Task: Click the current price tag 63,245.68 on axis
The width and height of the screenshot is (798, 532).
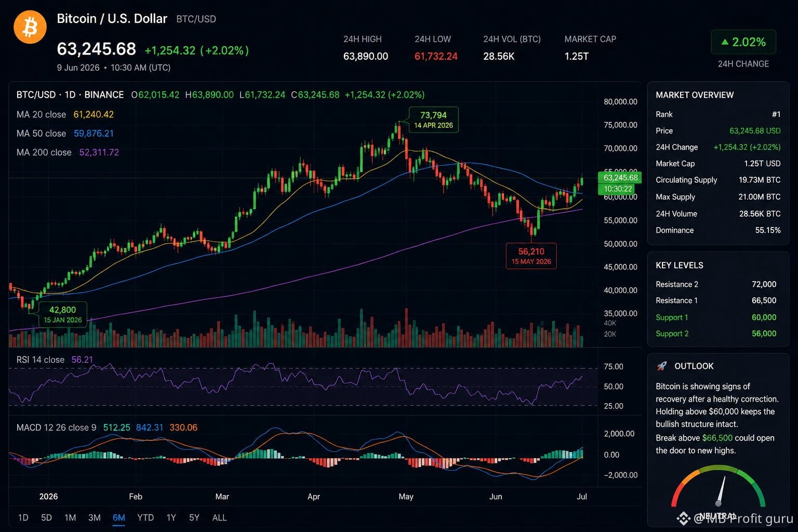Action: pos(620,178)
